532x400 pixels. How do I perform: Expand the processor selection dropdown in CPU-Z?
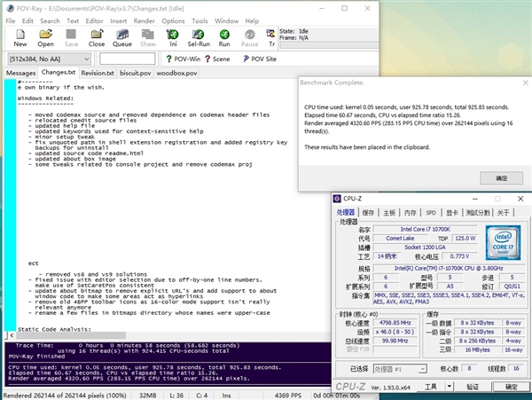422,369
